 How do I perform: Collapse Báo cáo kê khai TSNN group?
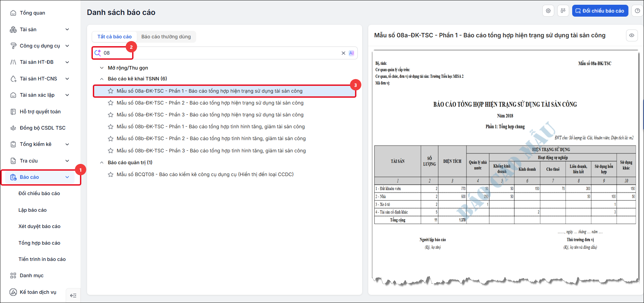(x=102, y=79)
